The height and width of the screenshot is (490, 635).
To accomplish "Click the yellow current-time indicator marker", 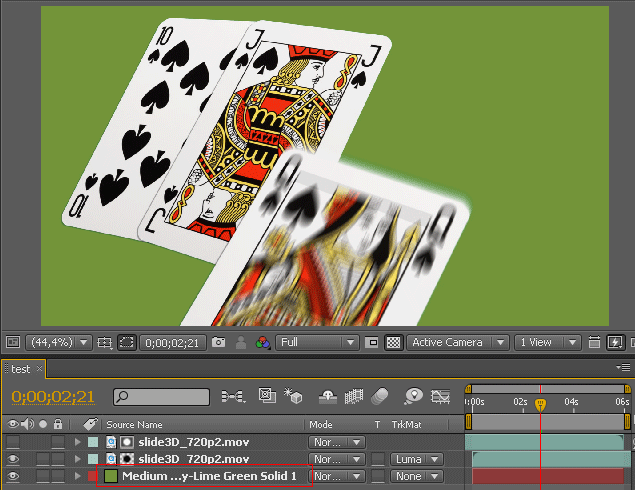I will click(540, 404).
